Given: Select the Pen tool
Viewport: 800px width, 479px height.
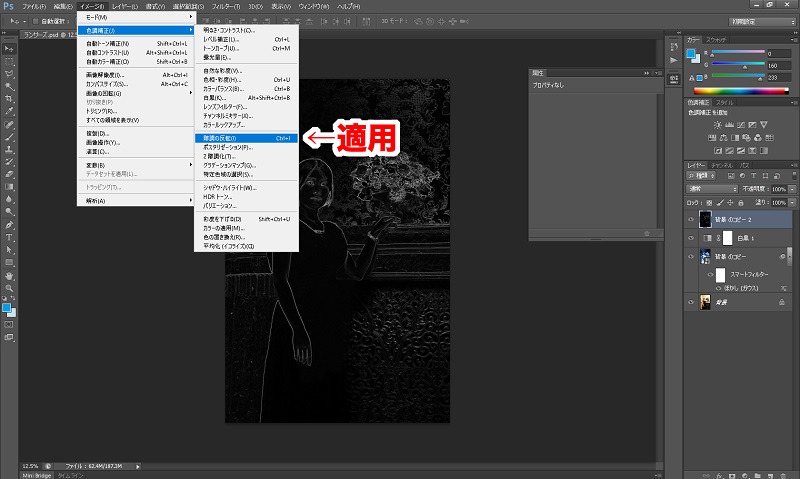Looking at the screenshot, I should tap(9, 225).
